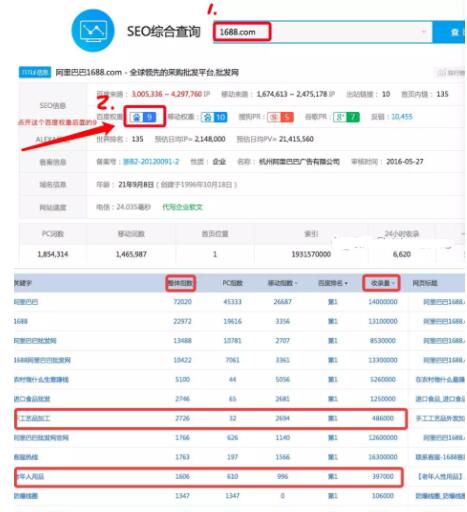This screenshot has width=467, height=512.
Task: Open the domain history dropdown arrow
Action: (424, 32)
